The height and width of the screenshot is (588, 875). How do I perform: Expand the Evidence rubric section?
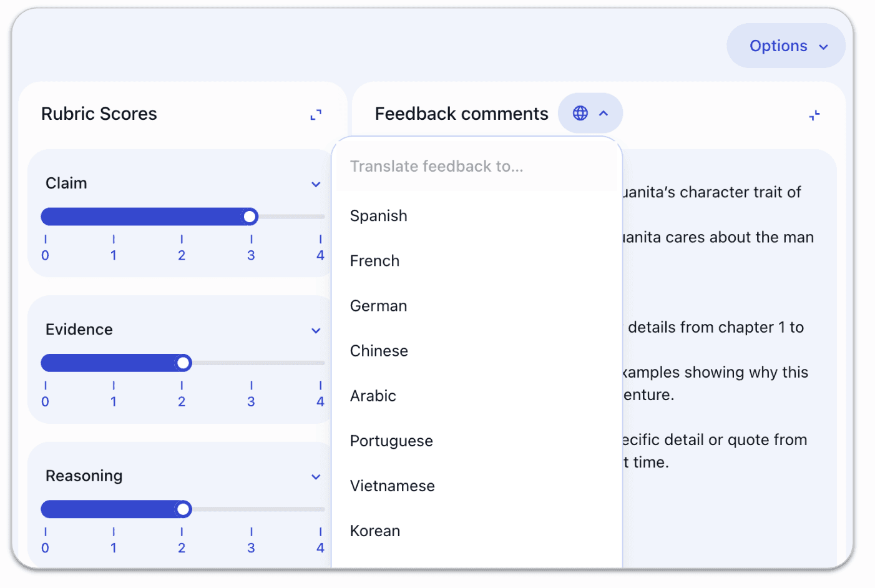316,330
